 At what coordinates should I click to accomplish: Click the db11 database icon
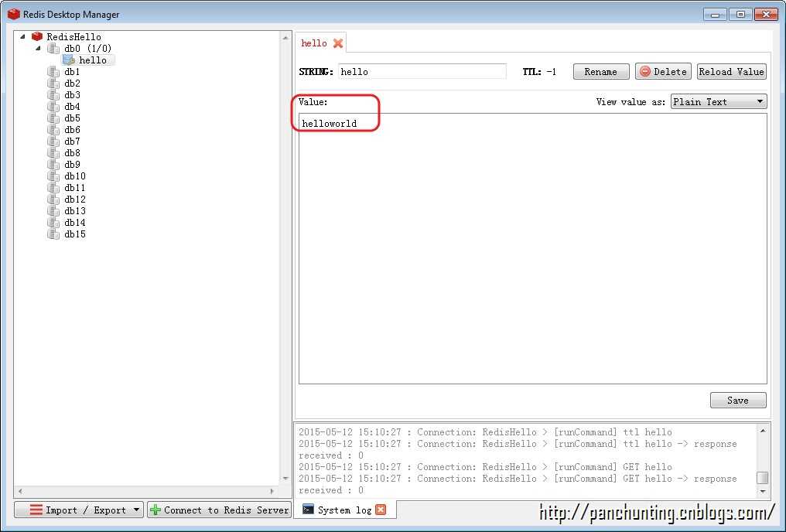point(53,188)
